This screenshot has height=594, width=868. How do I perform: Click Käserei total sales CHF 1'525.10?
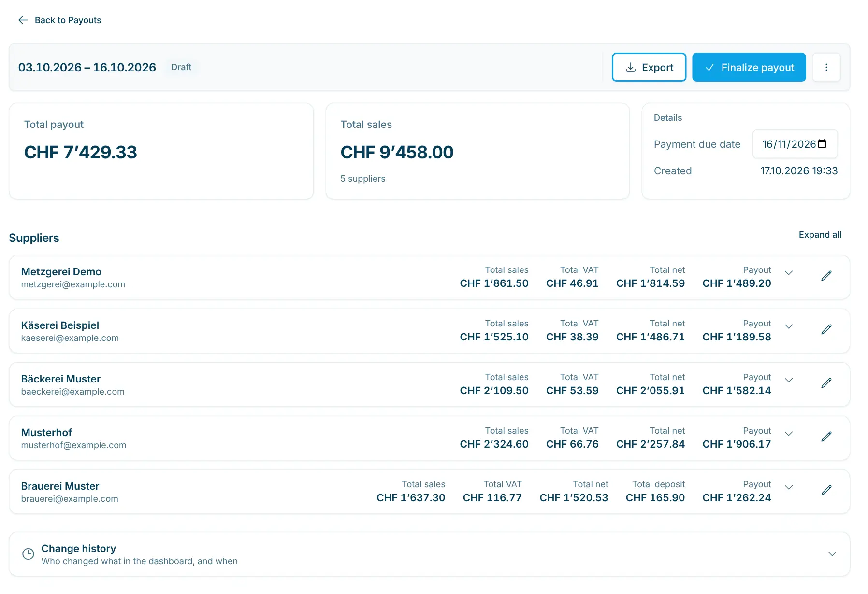(494, 337)
